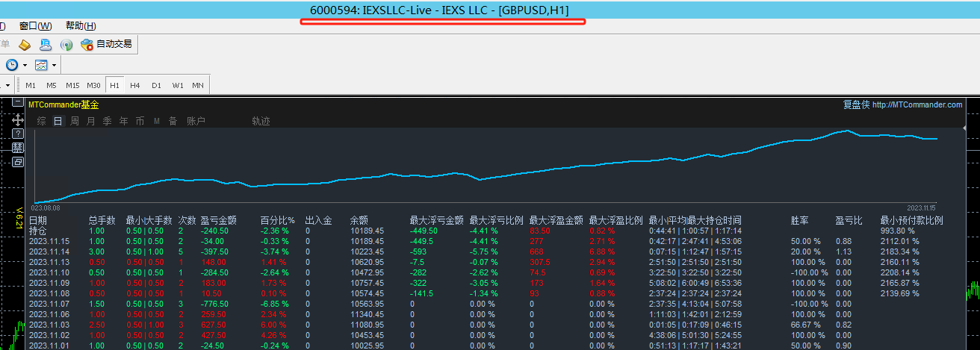980x350 pixels.
Task: Click the 627.50 profit amount cell
Action: click(213, 325)
